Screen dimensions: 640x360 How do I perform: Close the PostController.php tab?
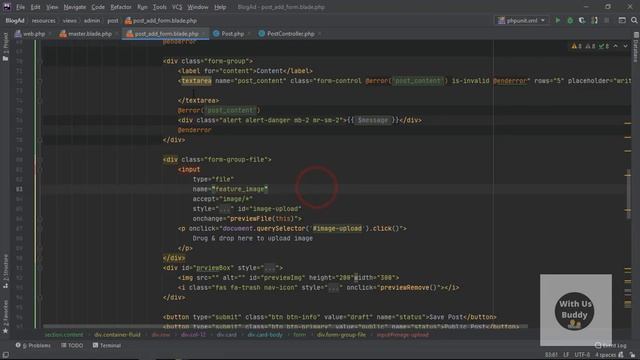319,34
